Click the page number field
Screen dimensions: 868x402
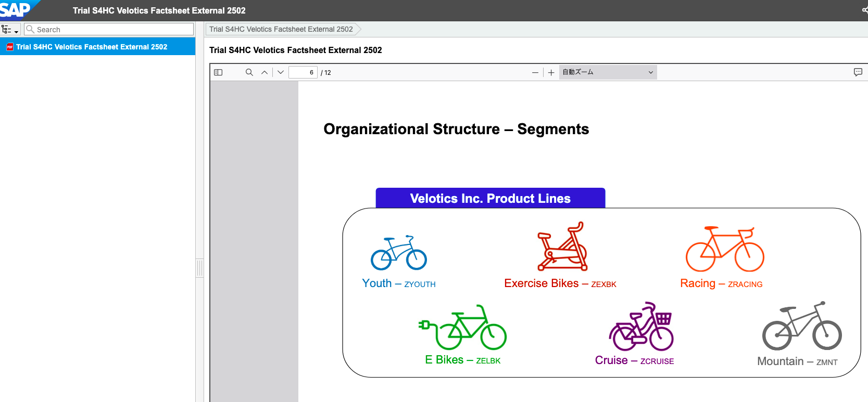(303, 72)
